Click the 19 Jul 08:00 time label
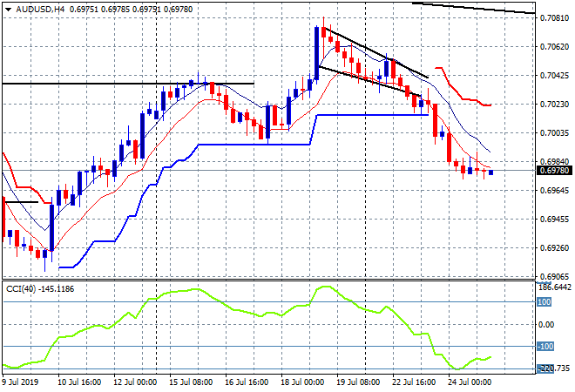575x392 pixels. (x=358, y=382)
